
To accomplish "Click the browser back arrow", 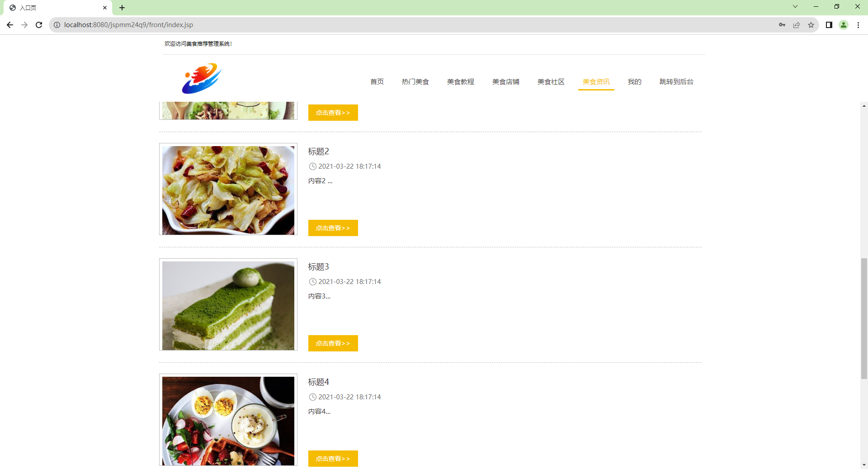I will (x=9, y=25).
